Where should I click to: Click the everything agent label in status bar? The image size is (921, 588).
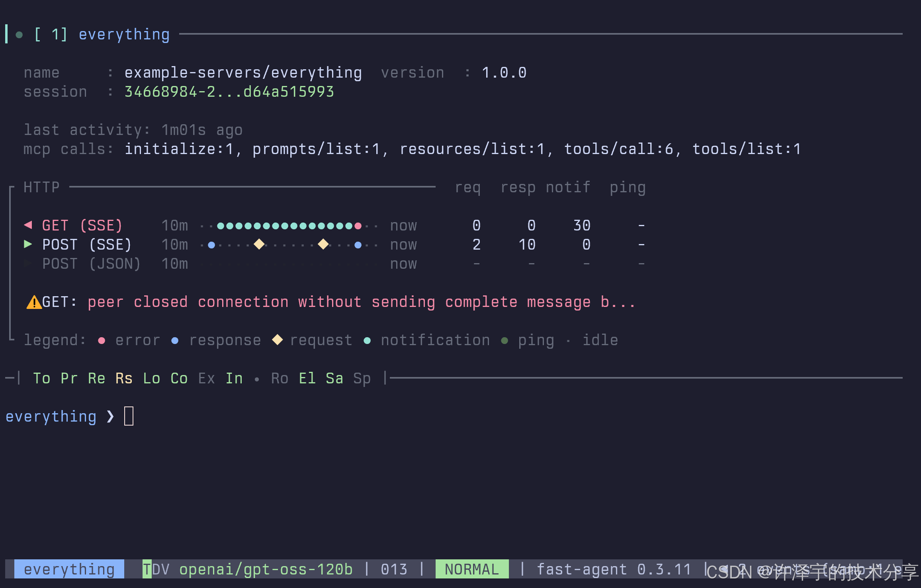[x=69, y=569]
